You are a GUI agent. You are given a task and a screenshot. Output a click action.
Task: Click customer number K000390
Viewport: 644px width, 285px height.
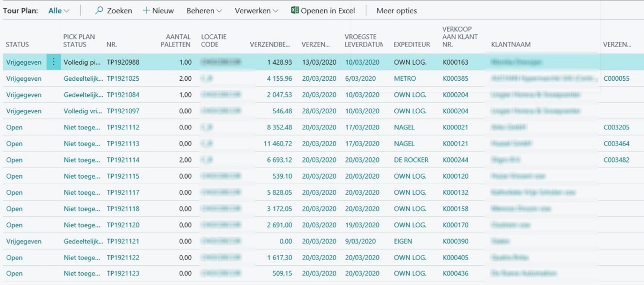(456, 241)
